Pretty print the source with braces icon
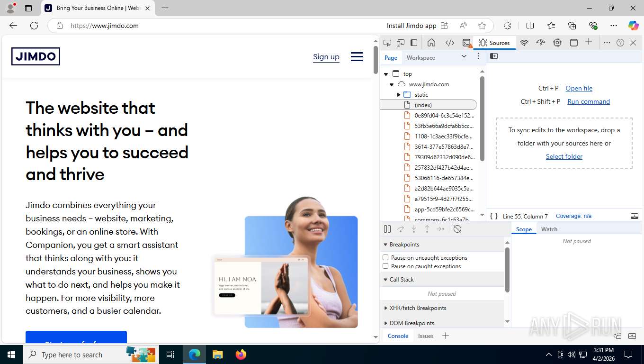 tap(494, 216)
